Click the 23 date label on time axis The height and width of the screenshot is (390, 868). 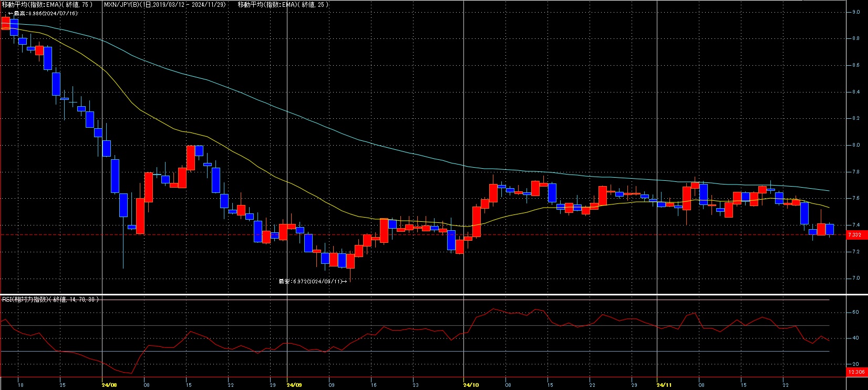coord(416,385)
